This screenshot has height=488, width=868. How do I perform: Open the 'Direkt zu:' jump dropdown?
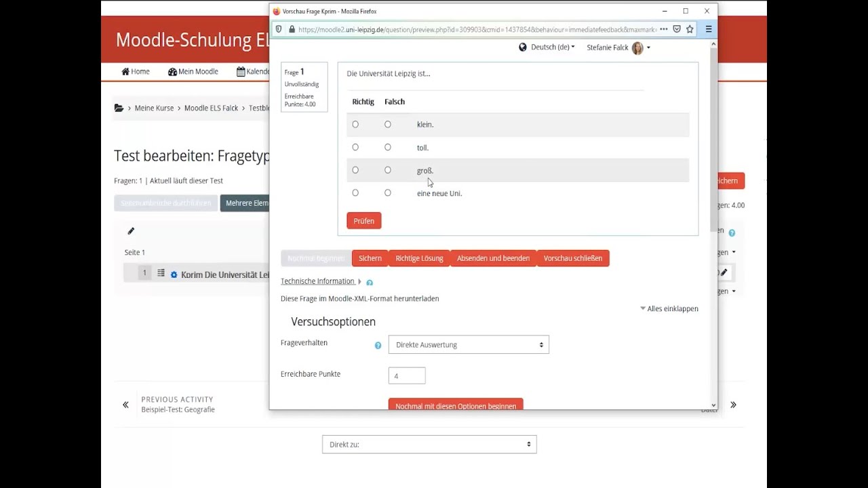pos(429,445)
